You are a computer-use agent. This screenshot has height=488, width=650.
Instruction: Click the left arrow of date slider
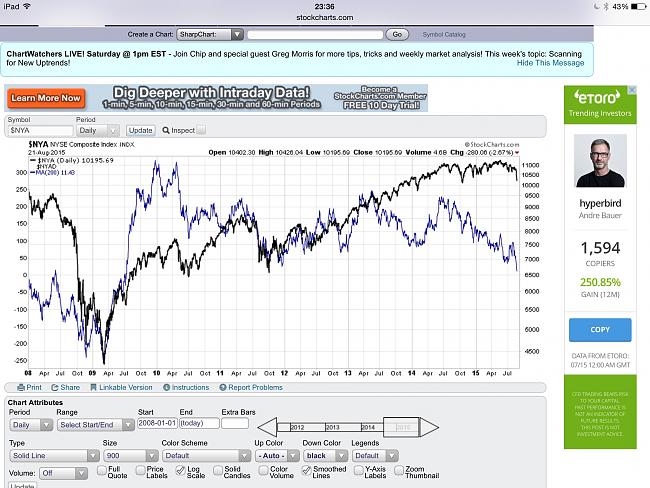(267, 427)
